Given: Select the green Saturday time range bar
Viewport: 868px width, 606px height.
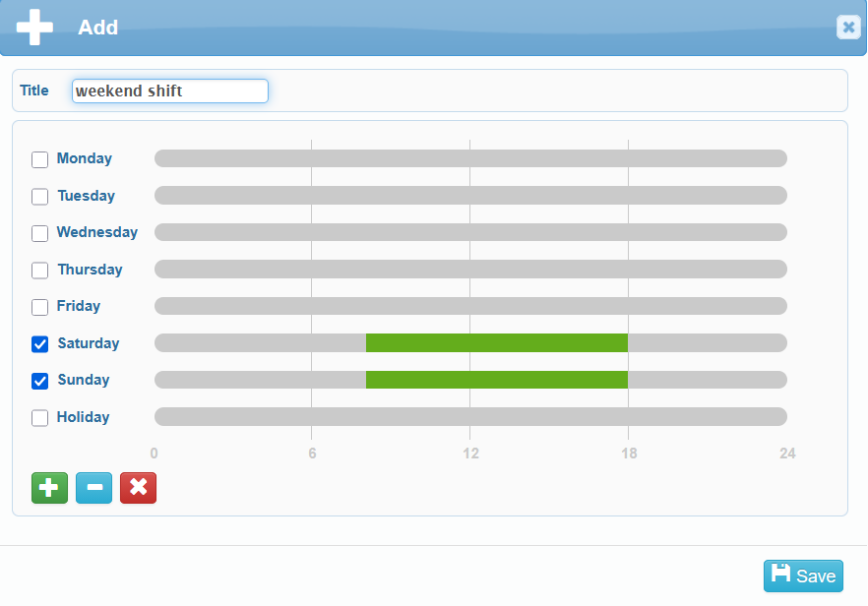Looking at the screenshot, I should point(496,342).
